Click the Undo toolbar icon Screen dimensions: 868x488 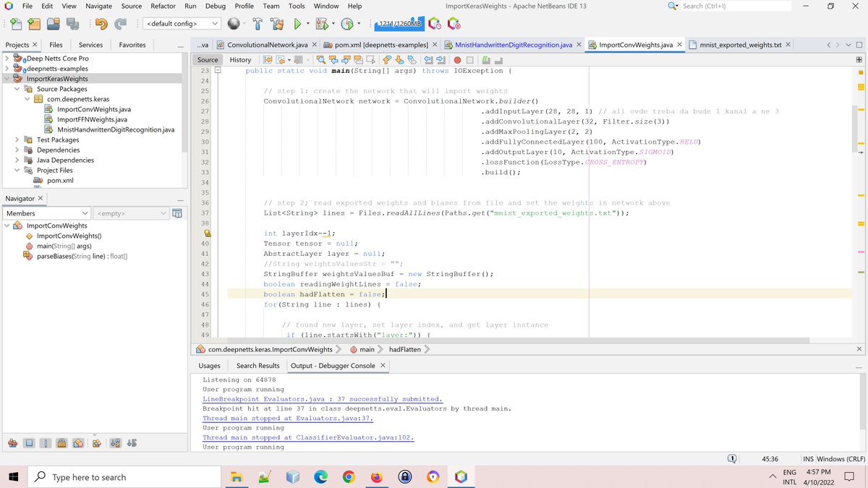pyautogui.click(x=102, y=24)
